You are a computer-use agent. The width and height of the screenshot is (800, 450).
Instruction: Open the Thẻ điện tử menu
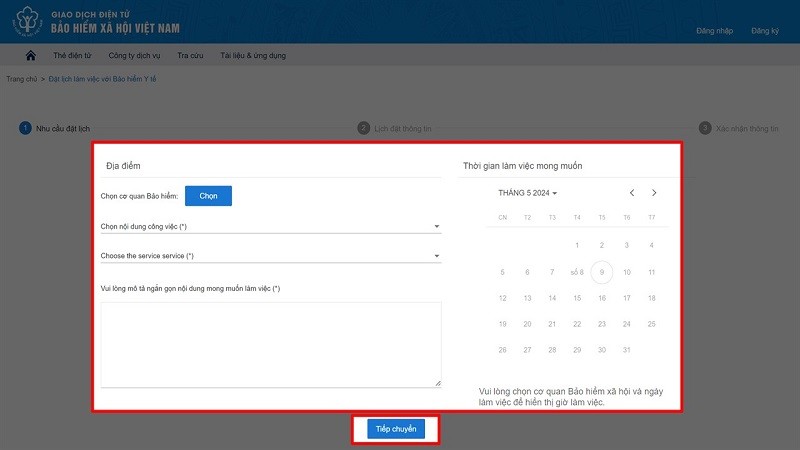point(72,56)
